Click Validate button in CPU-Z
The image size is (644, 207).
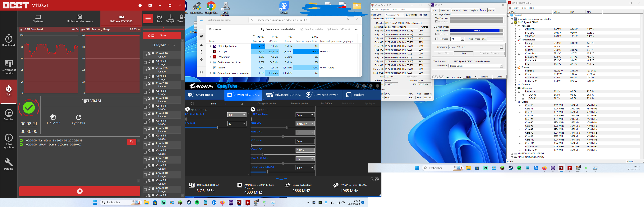pyautogui.click(x=485, y=77)
